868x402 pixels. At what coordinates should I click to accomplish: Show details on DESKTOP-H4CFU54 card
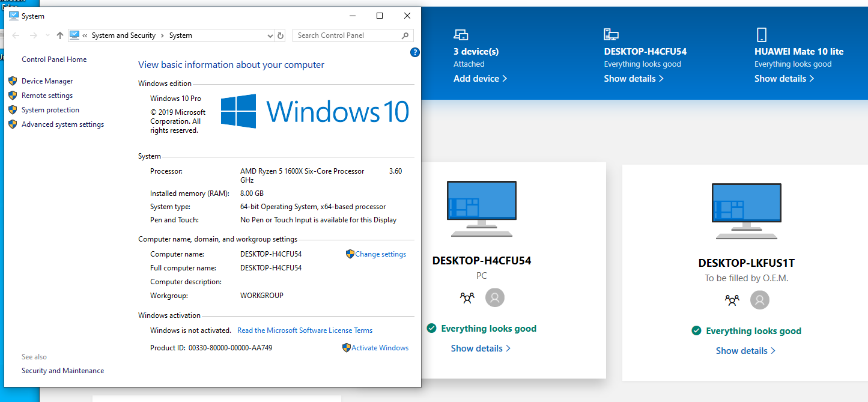pos(481,349)
